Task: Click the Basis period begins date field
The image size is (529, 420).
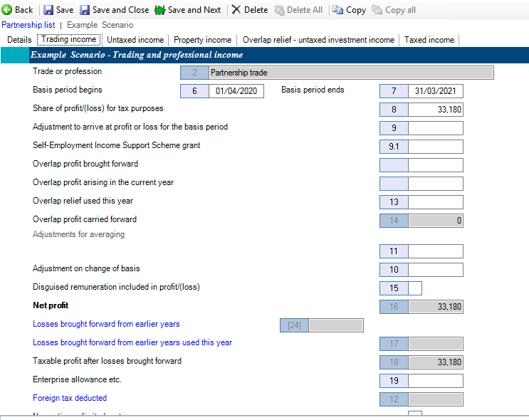Action: (236, 91)
